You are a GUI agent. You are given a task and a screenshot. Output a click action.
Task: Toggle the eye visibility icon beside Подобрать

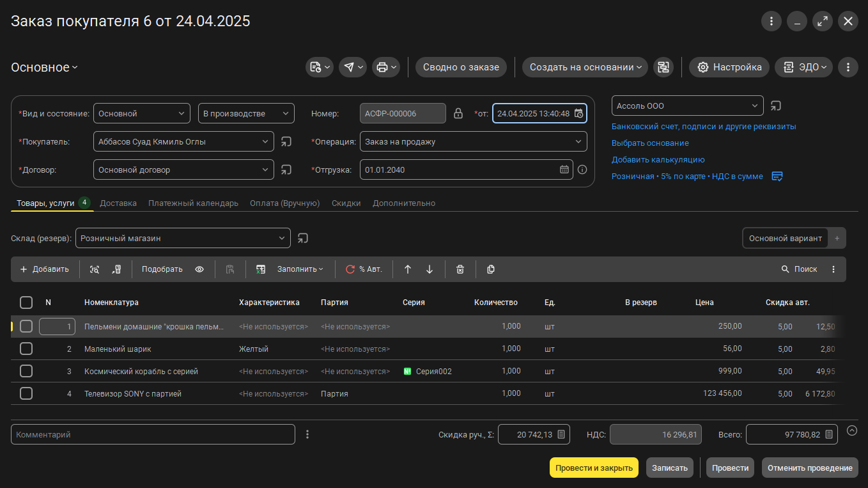click(x=199, y=269)
